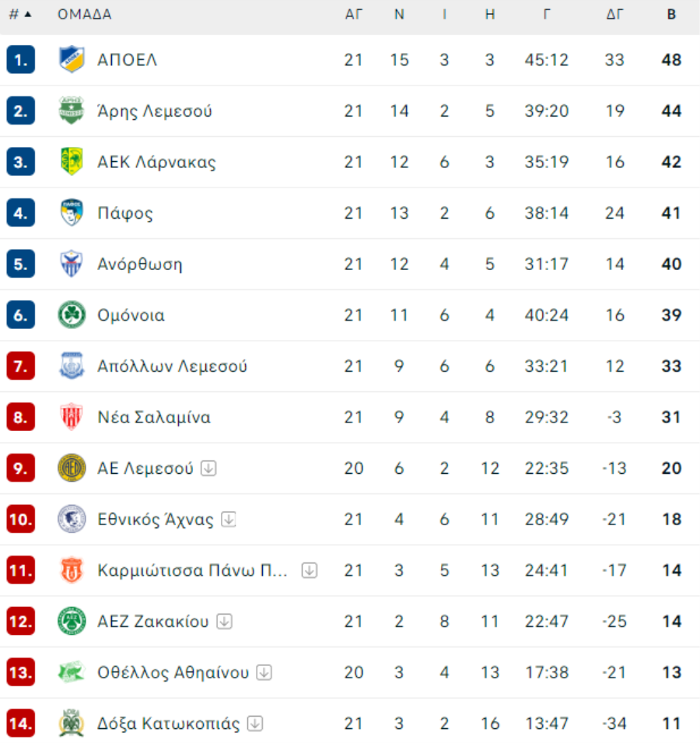Click the ΟΜΑΔΑ column header
Screen dimensions: 700x743
pyautogui.click(x=84, y=14)
